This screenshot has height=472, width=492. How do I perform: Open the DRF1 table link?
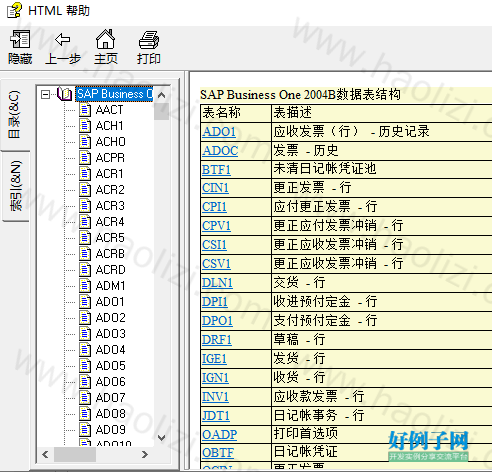tap(217, 340)
